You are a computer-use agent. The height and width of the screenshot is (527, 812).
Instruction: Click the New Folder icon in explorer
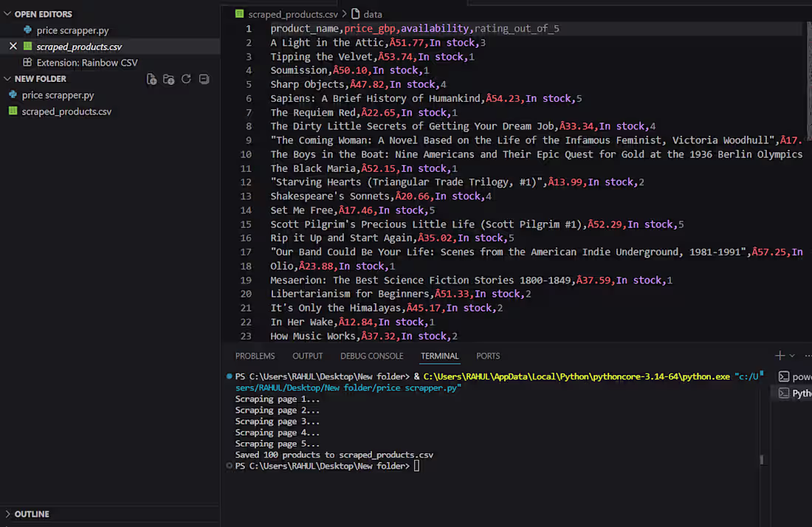coord(168,79)
